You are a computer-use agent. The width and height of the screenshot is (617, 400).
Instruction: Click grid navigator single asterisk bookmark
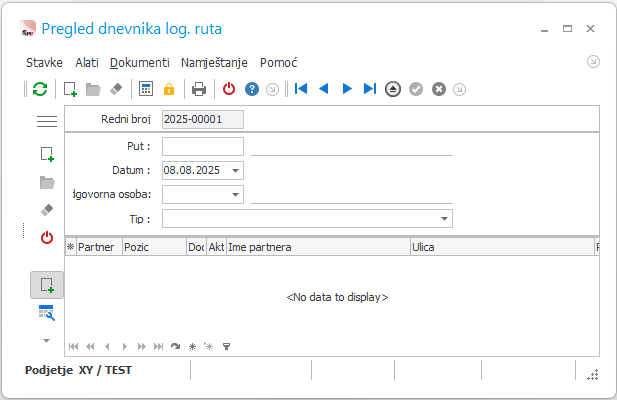pyautogui.click(x=192, y=347)
